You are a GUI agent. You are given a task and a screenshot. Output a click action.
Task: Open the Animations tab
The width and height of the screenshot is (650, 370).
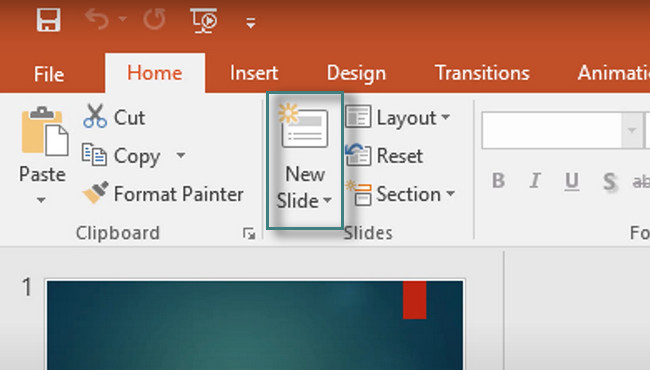pyautogui.click(x=614, y=73)
